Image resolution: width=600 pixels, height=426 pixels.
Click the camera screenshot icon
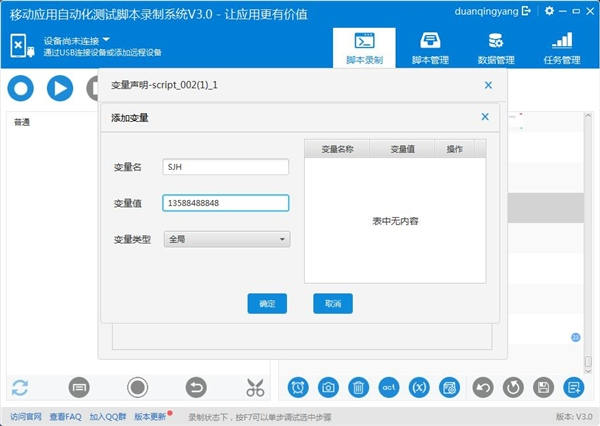tap(327, 387)
